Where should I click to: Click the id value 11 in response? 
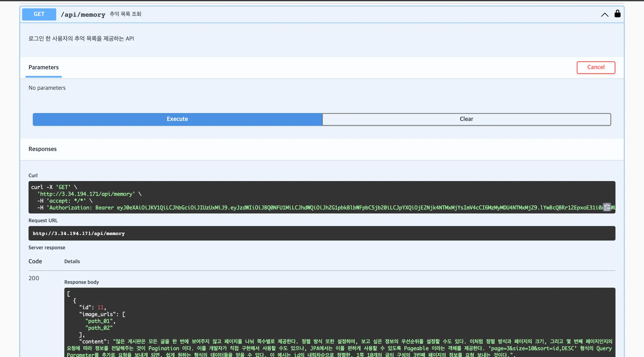100,307
